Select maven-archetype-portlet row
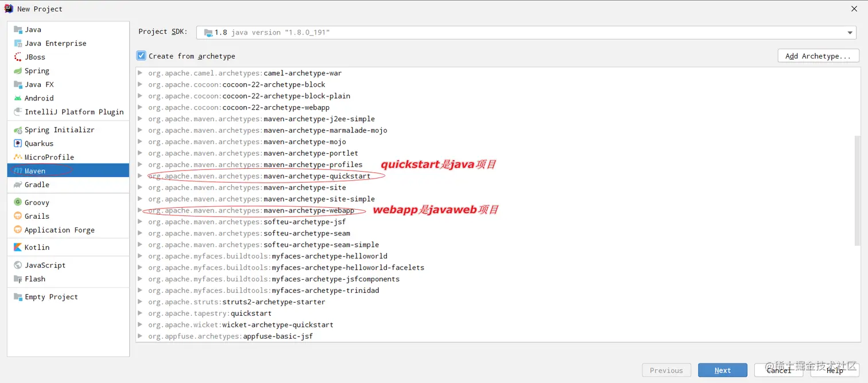The image size is (868, 383). [x=495, y=153]
